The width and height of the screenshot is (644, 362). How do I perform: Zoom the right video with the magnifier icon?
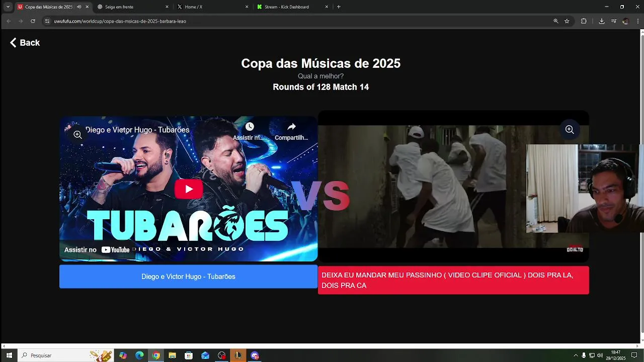(570, 129)
